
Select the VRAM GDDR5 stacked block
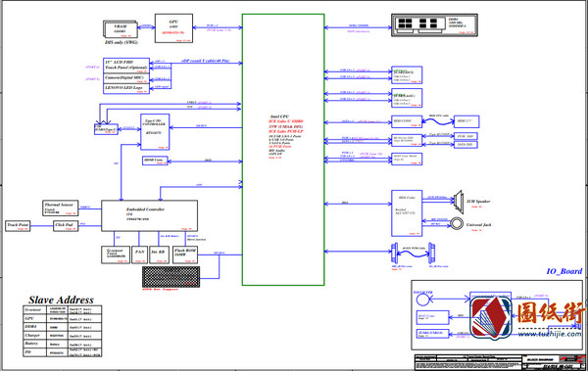120,29
